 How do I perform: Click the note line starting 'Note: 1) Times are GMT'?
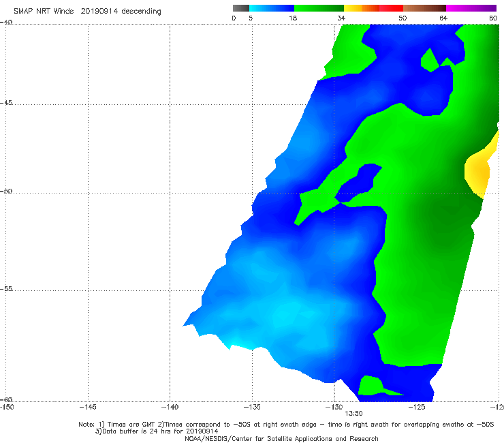286,425
